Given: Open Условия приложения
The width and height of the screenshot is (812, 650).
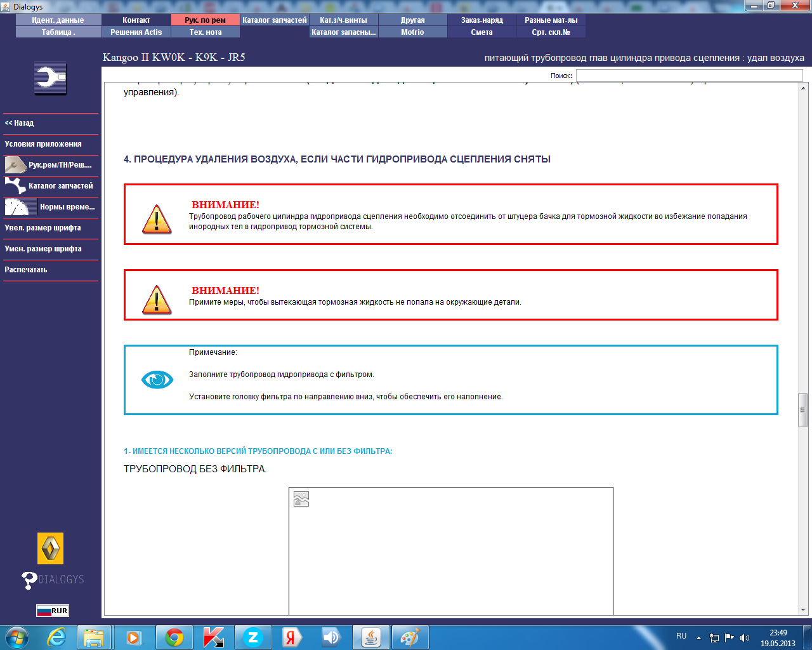Looking at the screenshot, I should [x=51, y=144].
